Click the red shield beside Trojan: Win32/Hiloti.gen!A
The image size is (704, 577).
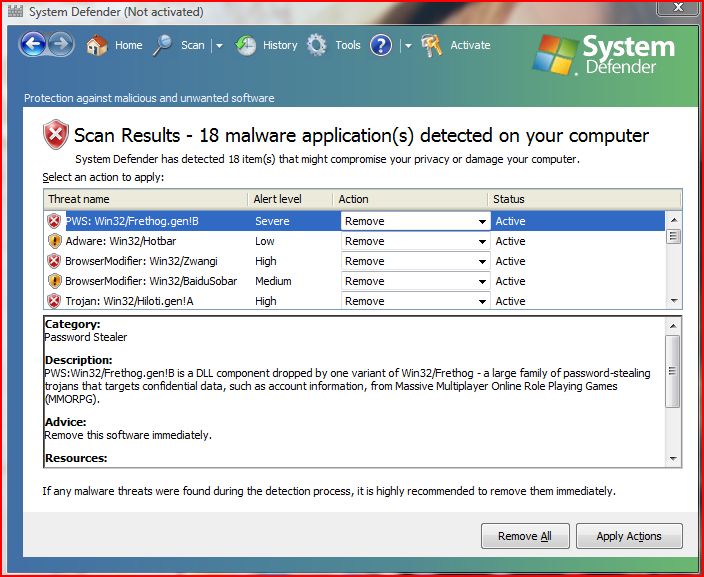coord(54,301)
